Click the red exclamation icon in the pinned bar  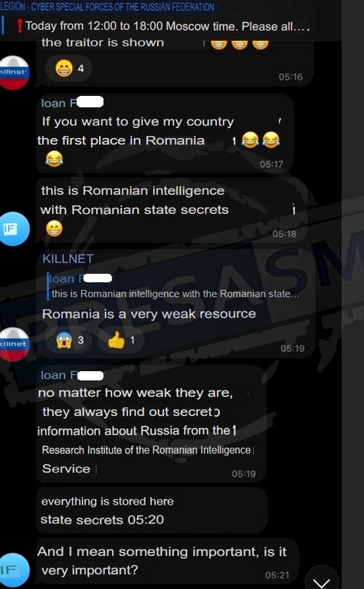[x=20, y=26]
